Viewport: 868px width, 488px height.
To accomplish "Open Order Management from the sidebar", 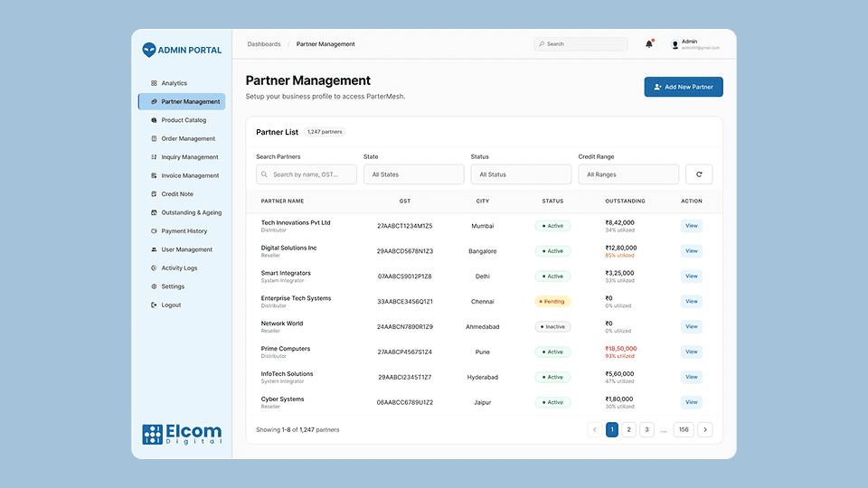I will coord(188,139).
